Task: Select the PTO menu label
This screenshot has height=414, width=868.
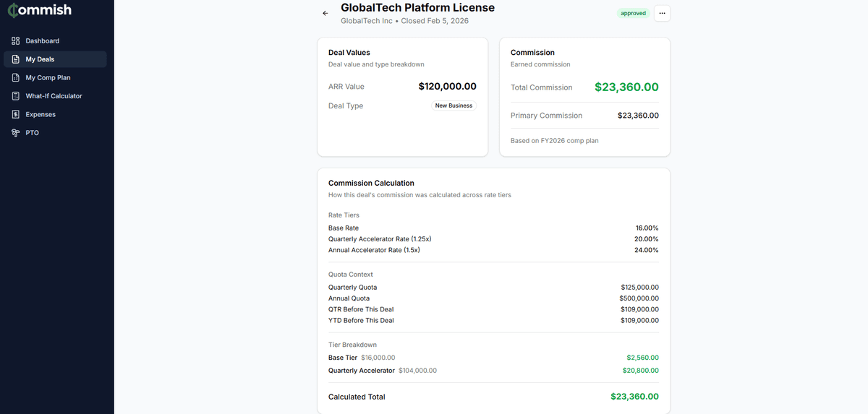Action: pos(32,133)
